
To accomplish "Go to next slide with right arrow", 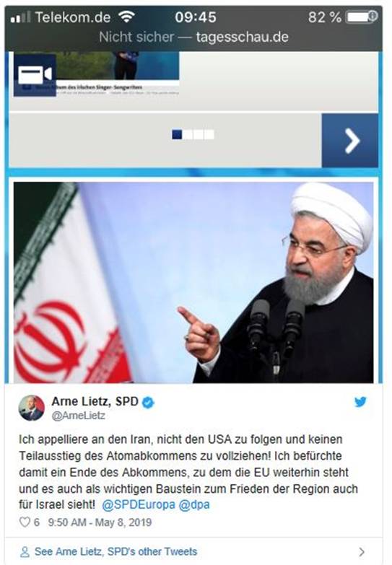I will 350,141.
